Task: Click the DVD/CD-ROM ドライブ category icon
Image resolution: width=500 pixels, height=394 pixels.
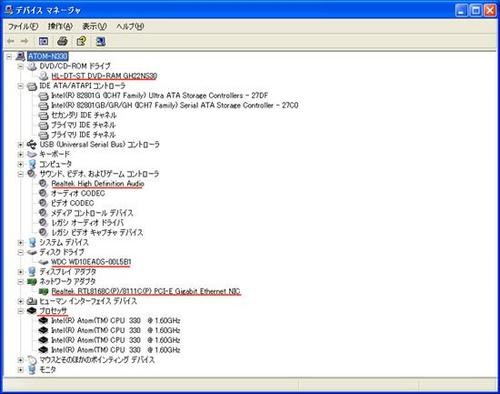Action: (32, 66)
